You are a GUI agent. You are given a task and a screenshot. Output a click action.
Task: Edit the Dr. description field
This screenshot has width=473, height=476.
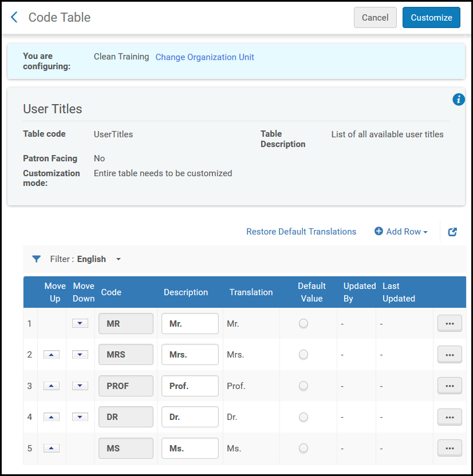point(190,417)
